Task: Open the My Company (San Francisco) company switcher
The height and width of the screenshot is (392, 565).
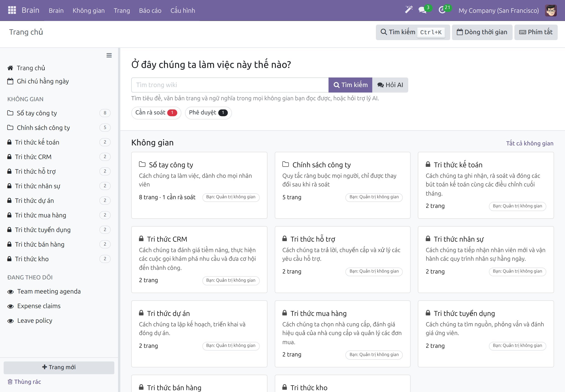Action: [x=499, y=10]
